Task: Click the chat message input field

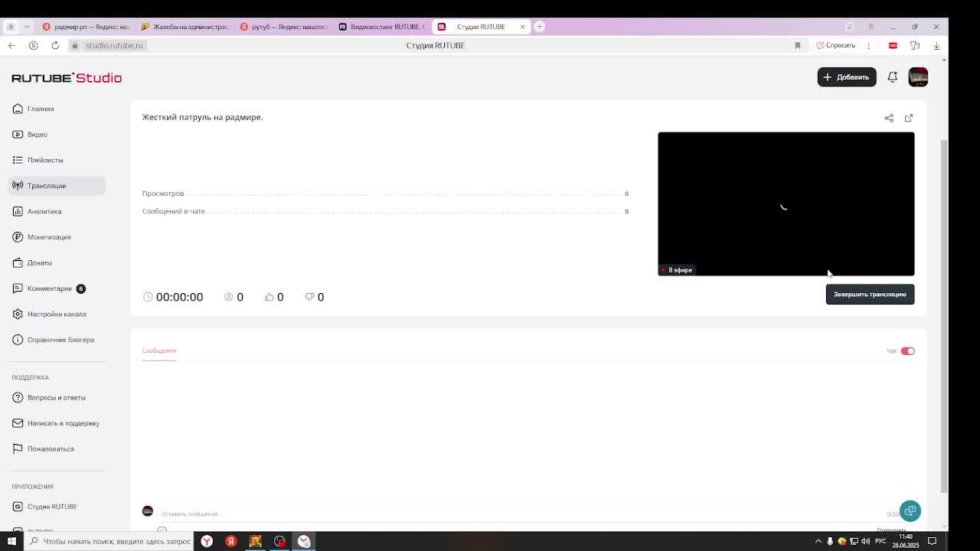Action: point(521,514)
